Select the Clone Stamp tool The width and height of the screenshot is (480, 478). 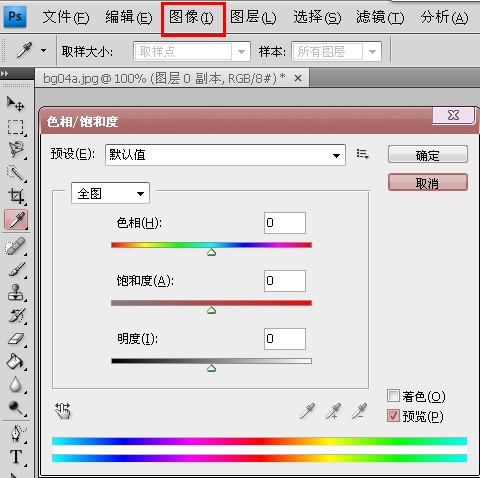click(x=15, y=292)
